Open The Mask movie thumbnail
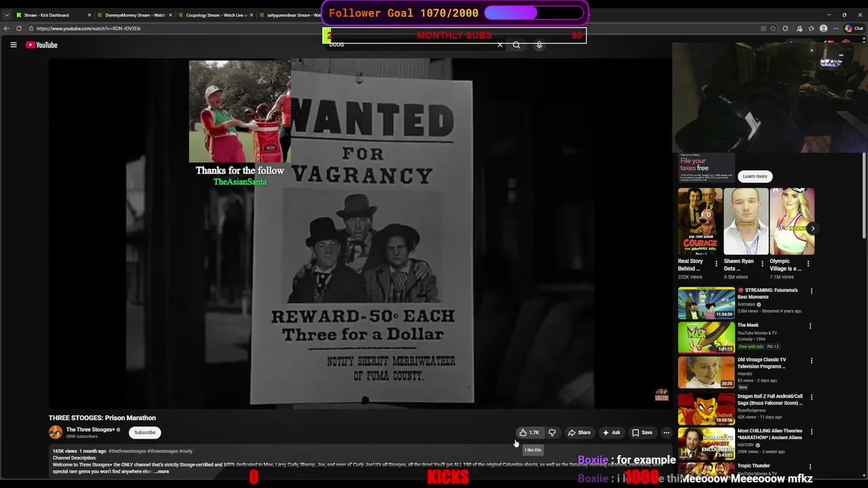Image resolution: width=868 pixels, height=488 pixels. pos(706,338)
